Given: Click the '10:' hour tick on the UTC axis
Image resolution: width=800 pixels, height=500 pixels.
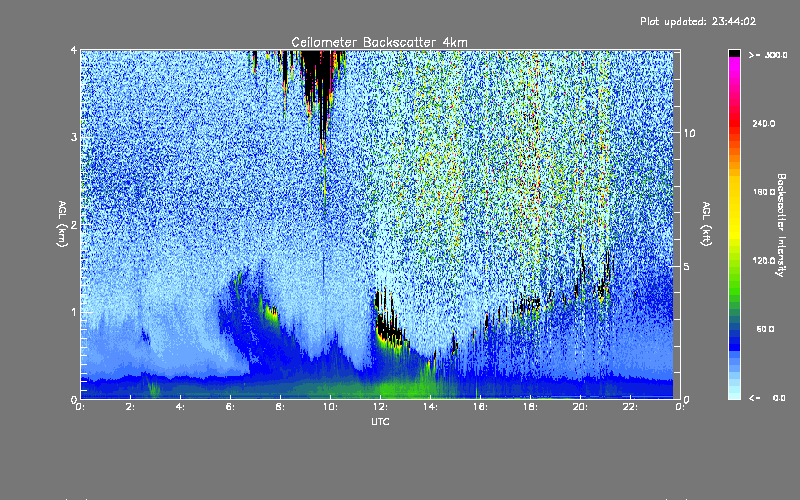Looking at the screenshot, I should pos(331,407).
